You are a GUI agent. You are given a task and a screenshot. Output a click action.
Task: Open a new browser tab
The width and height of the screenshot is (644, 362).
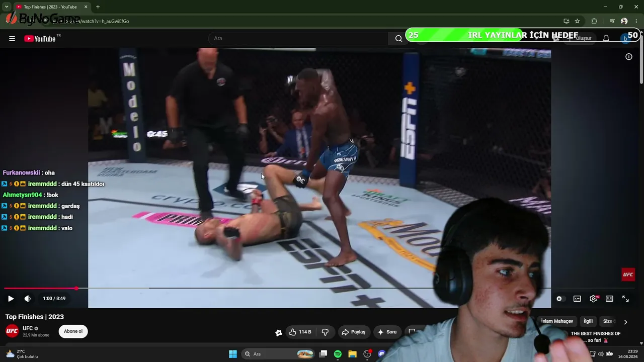(98, 7)
